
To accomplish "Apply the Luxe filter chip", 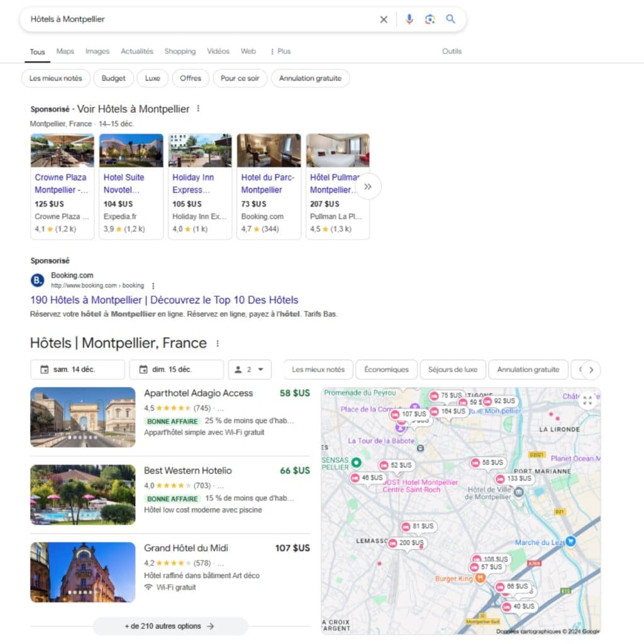I will 152,78.
